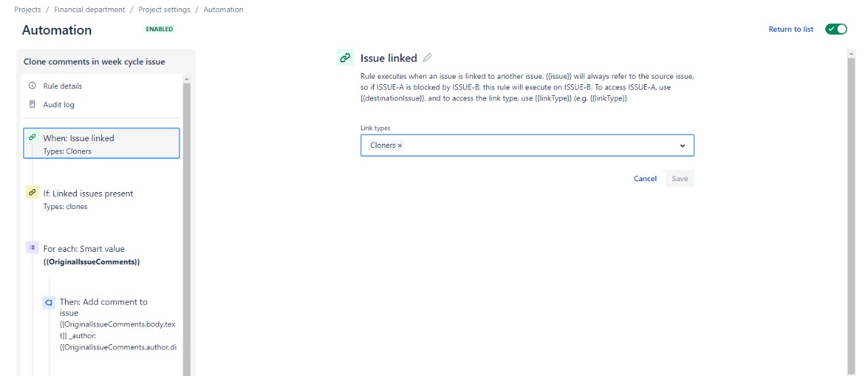Click the Cancel link
The width and height of the screenshot is (868, 376).
(x=645, y=178)
